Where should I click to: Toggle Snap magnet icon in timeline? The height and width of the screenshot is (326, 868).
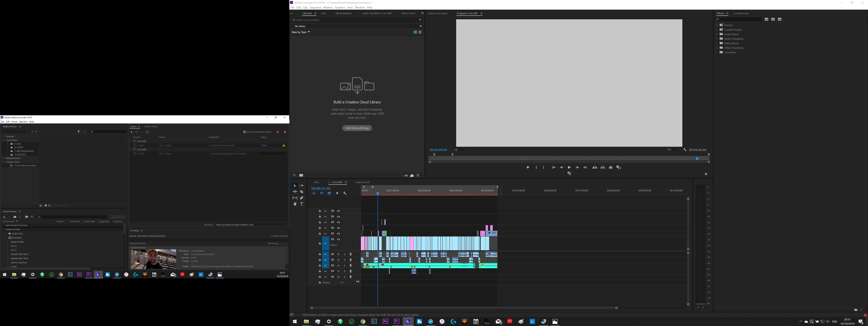click(321, 193)
